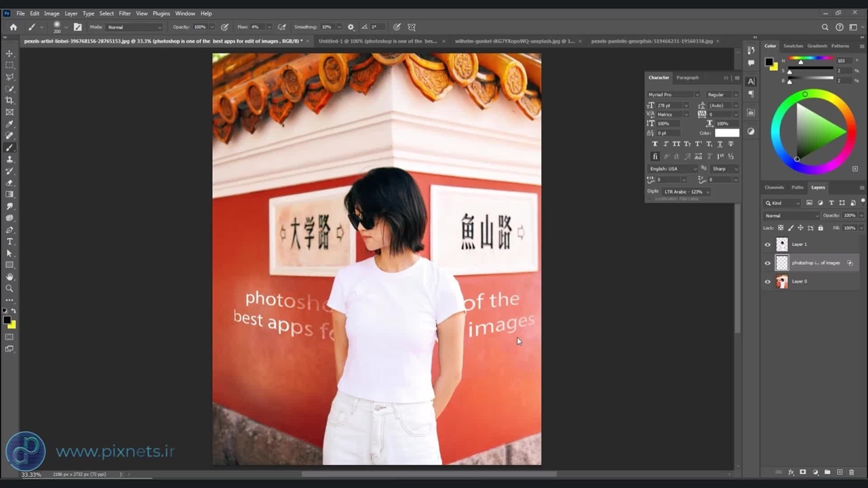Click the Opacity value field in options bar
The image size is (868, 488).
tap(199, 27)
